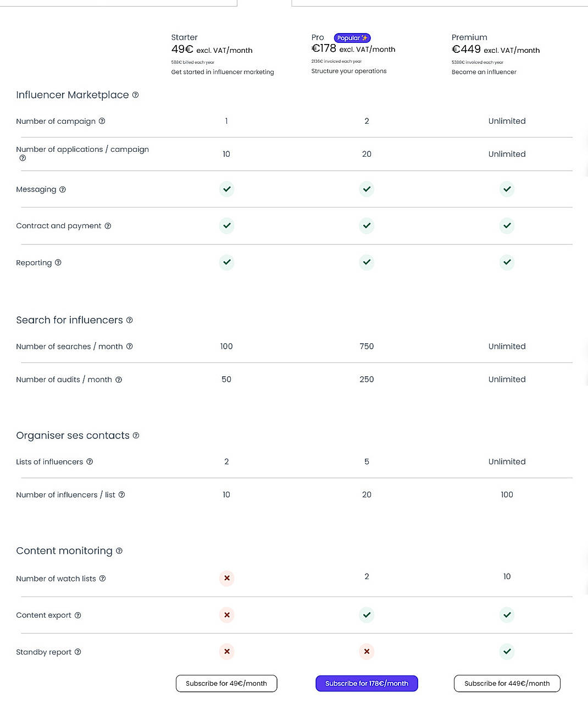The image size is (588, 704).
Task: Open the Reporting tooltip icon
Action: 58,263
